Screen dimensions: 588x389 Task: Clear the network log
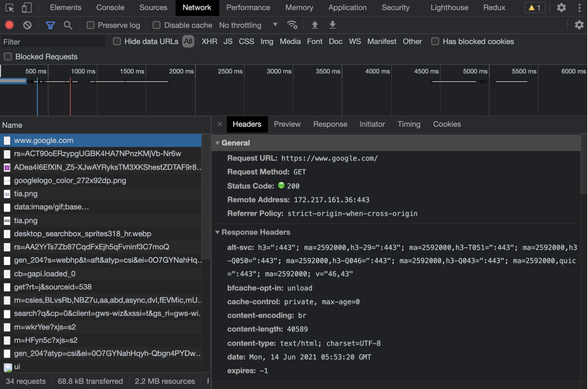[x=27, y=25]
